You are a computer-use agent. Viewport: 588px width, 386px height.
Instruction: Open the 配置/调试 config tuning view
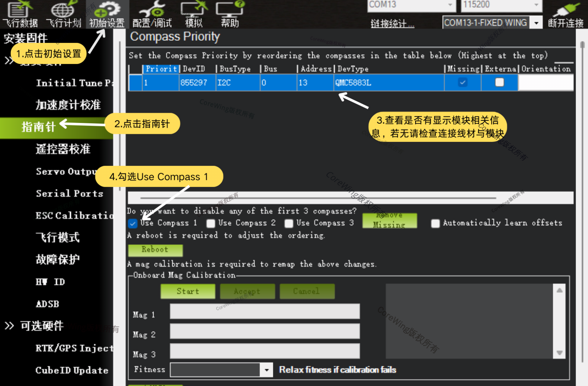(152, 15)
